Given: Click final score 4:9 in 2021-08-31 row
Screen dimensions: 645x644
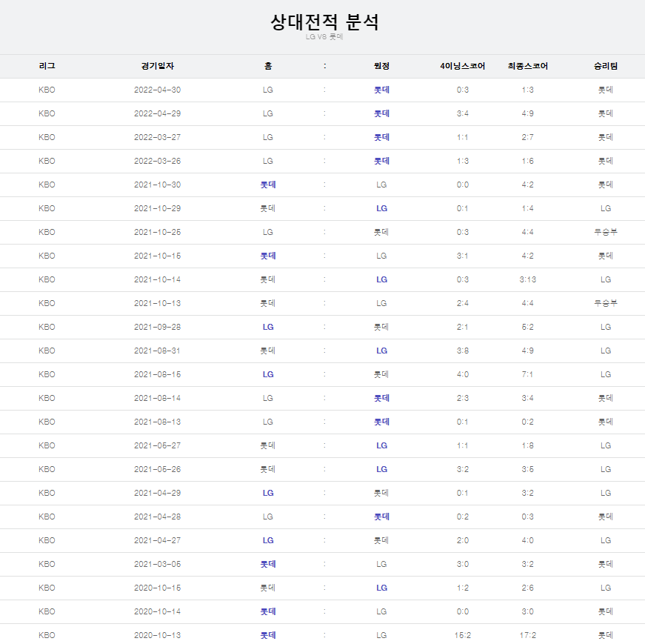Looking at the screenshot, I should (x=527, y=351).
